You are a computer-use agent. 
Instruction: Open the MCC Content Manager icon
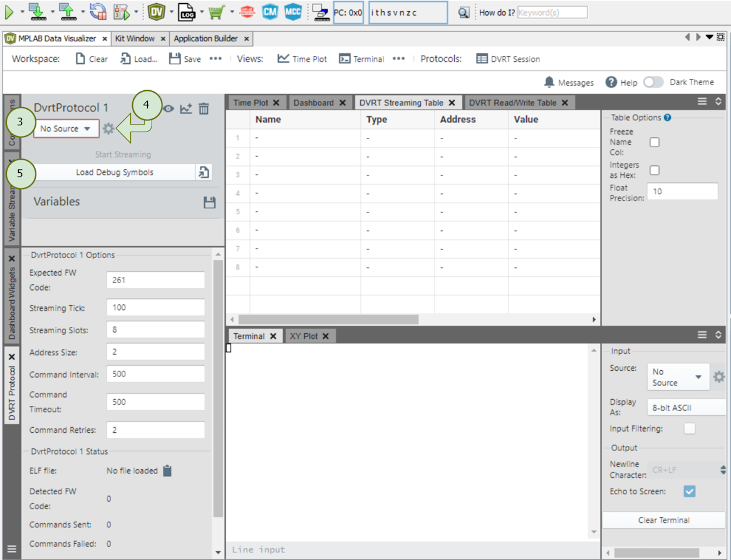click(x=270, y=12)
